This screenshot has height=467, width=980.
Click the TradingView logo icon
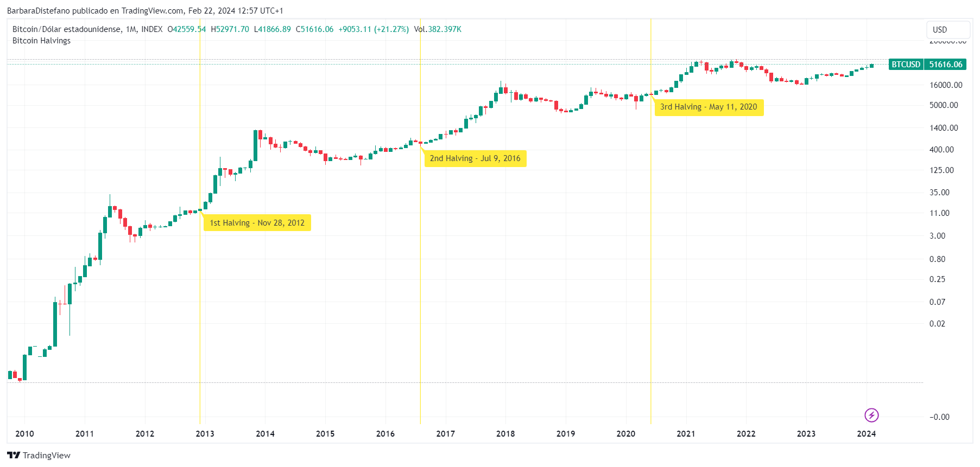coord(14,455)
